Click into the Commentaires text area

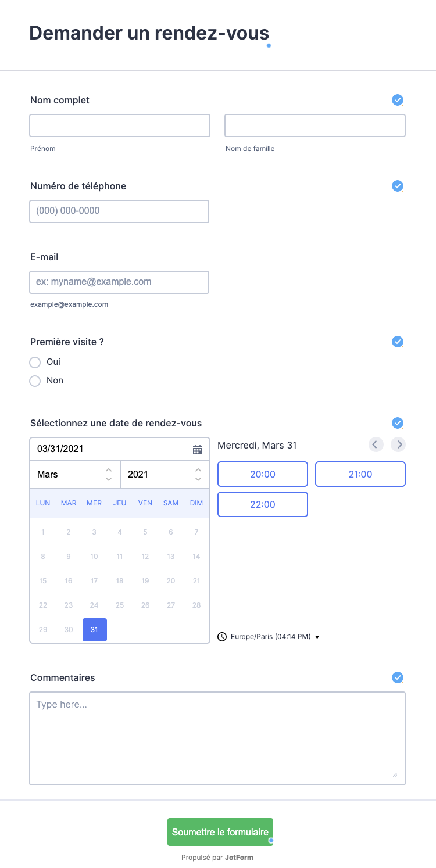(217, 738)
